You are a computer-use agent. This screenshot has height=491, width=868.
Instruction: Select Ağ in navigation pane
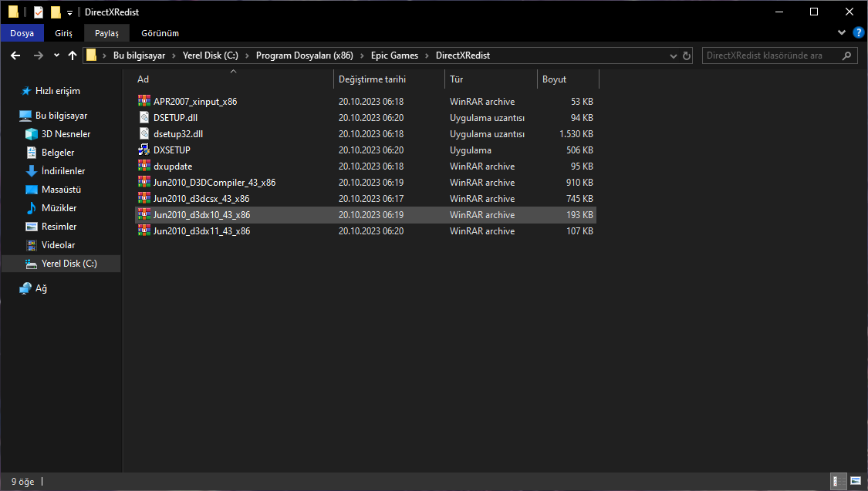coord(41,288)
